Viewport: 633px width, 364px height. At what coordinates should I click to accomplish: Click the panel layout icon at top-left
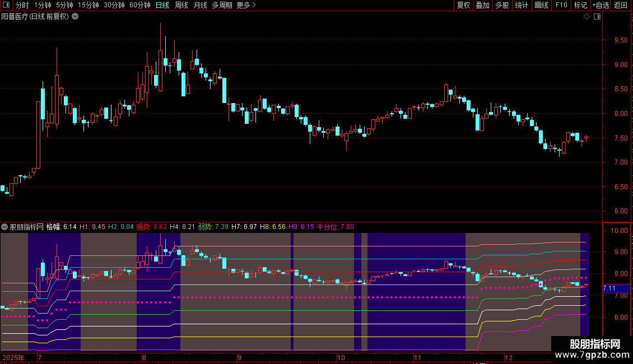6,5
